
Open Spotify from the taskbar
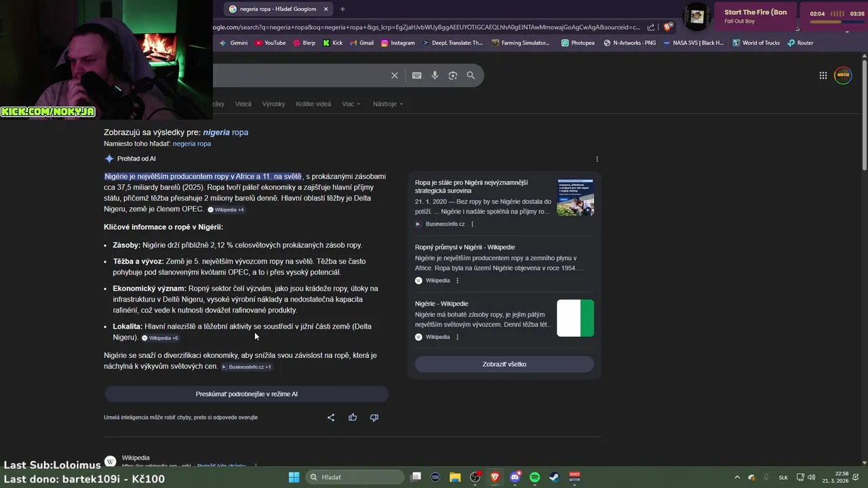(x=534, y=477)
